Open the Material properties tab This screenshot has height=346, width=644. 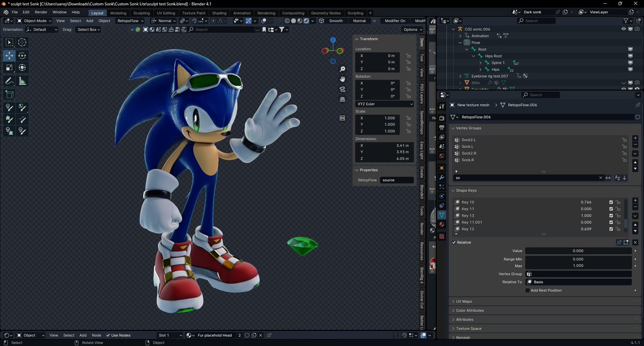442,224
